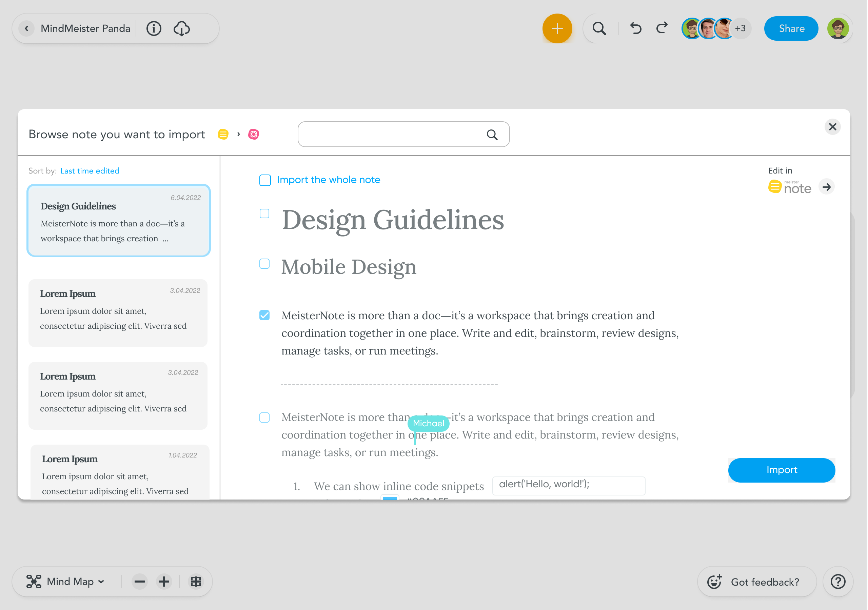The width and height of the screenshot is (868, 610).
Task: Click the pink workspace breadcrumb icon
Action: click(x=253, y=135)
